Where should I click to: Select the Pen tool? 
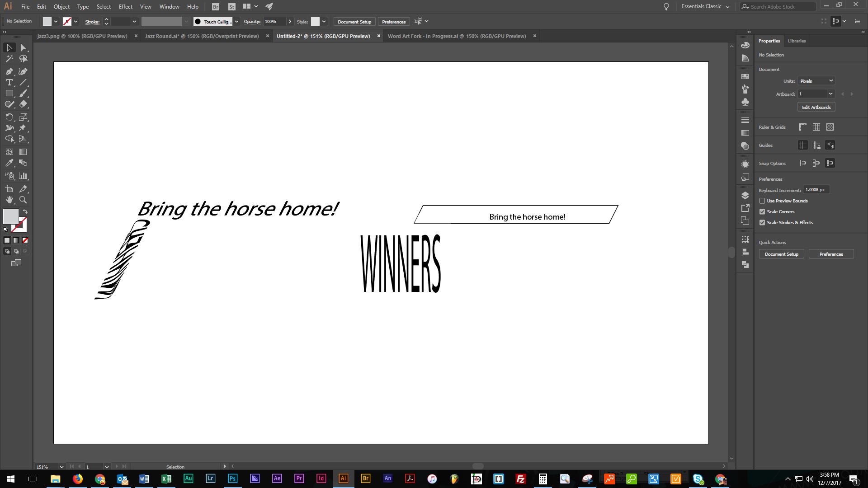(9, 71)
